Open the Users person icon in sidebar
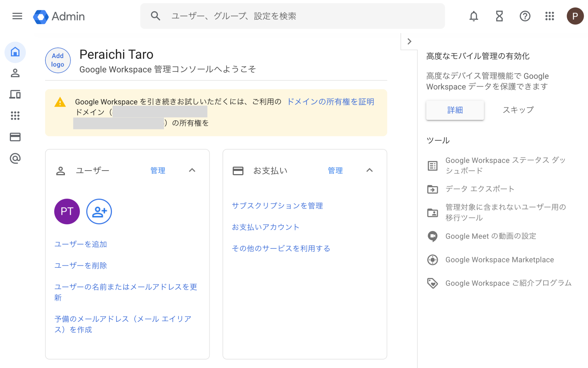 [x=15, y=73]
